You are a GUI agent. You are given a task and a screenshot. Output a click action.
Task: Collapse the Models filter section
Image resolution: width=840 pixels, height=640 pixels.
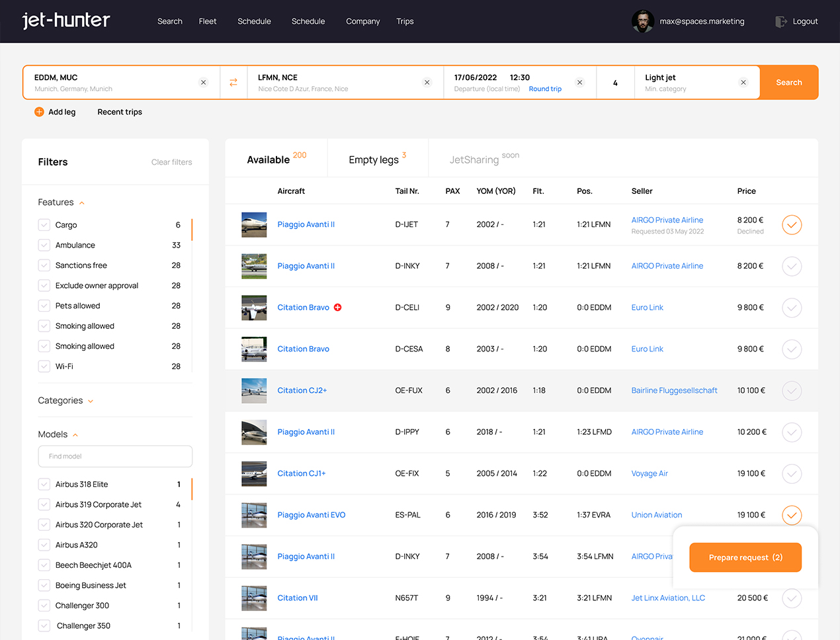coord(75,435)
